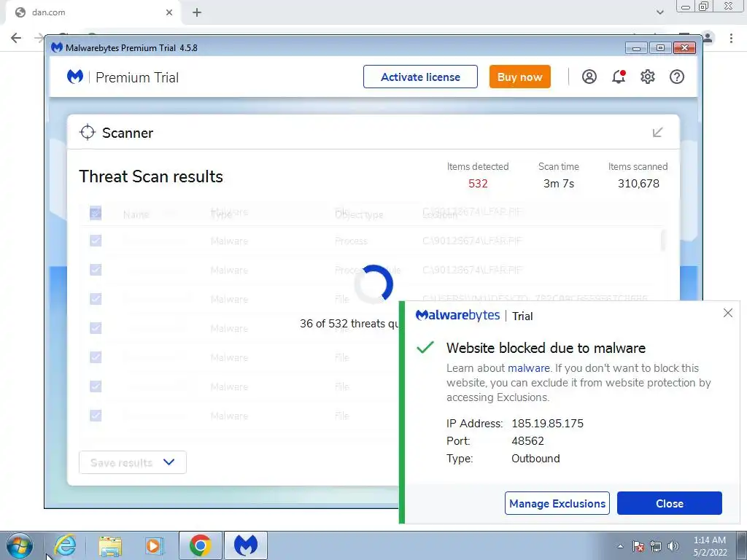Click the Malwarebytes logo beside Premium Trial

(x=75, y=77)
